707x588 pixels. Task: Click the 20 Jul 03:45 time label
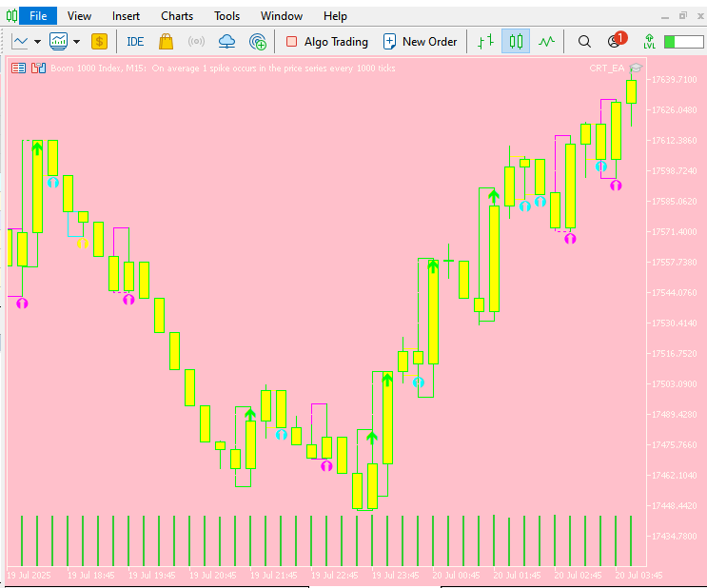638,576
